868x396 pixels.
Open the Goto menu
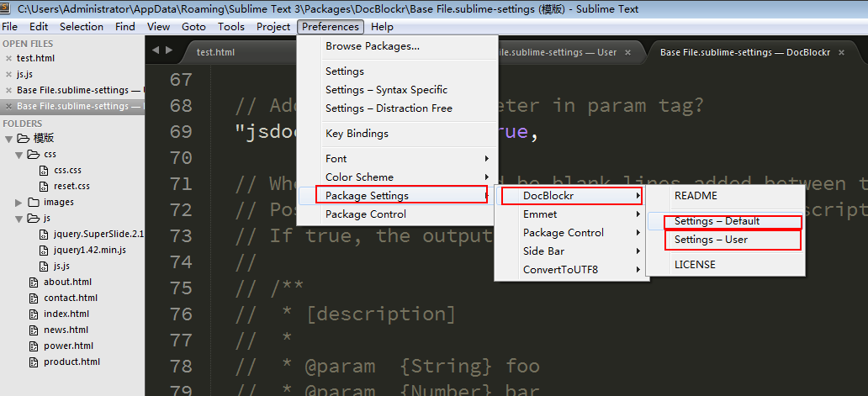(193, 27)
